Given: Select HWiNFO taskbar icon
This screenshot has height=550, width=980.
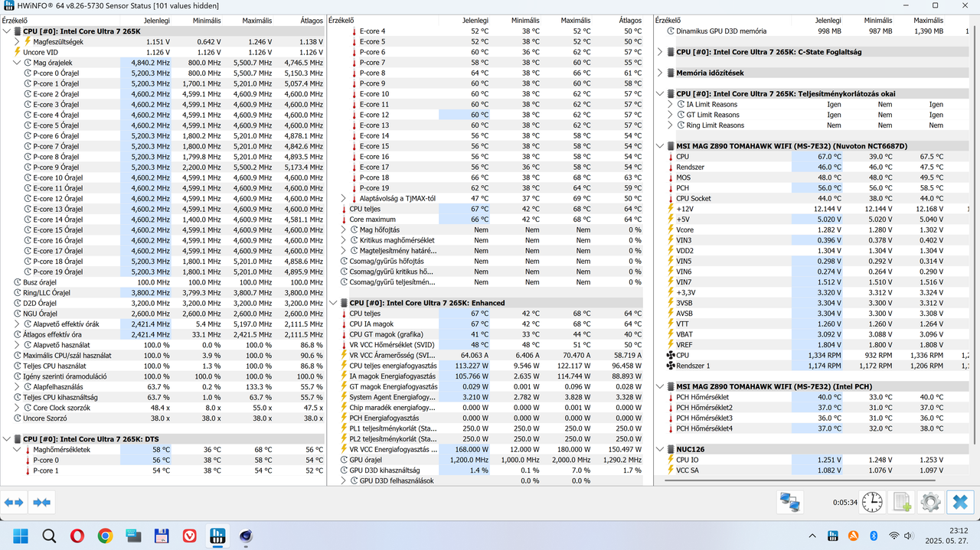Looking at the screenshot, I should coord(217,535).
